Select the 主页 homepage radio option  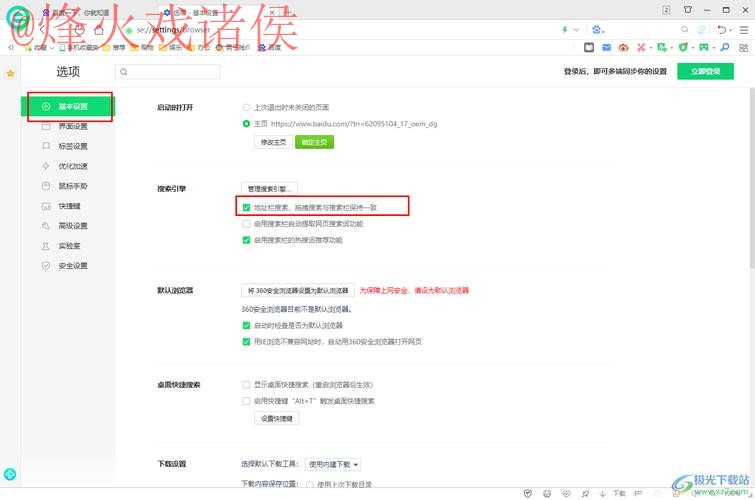[x=246, y=124]
